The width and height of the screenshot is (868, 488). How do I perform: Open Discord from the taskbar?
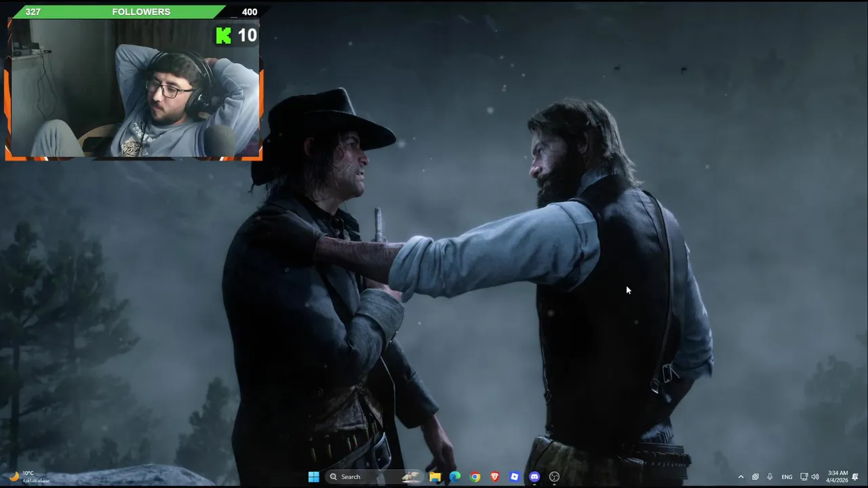pyautogui.click(x=534, y=476)
